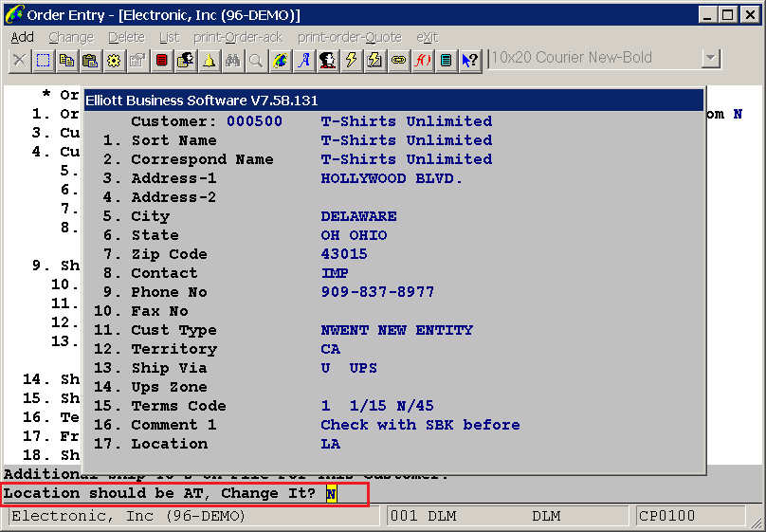
Task: Minimize the Order Entry window
Action: point(707,14)
